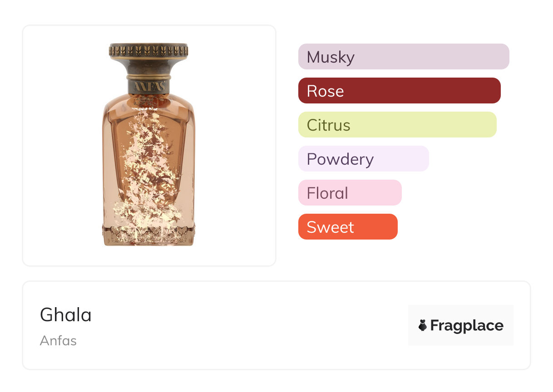Click the Sweet text label
553x392 pixels.
point(330,227)
